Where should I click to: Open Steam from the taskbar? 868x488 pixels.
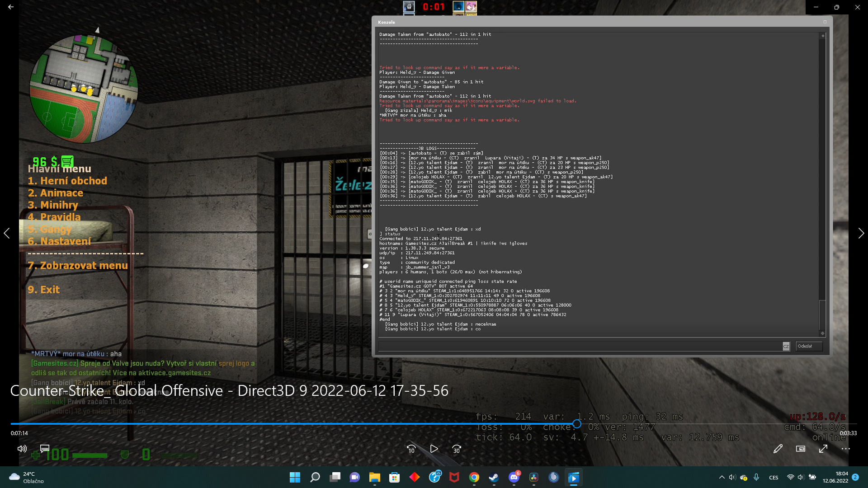pos(494,477)
